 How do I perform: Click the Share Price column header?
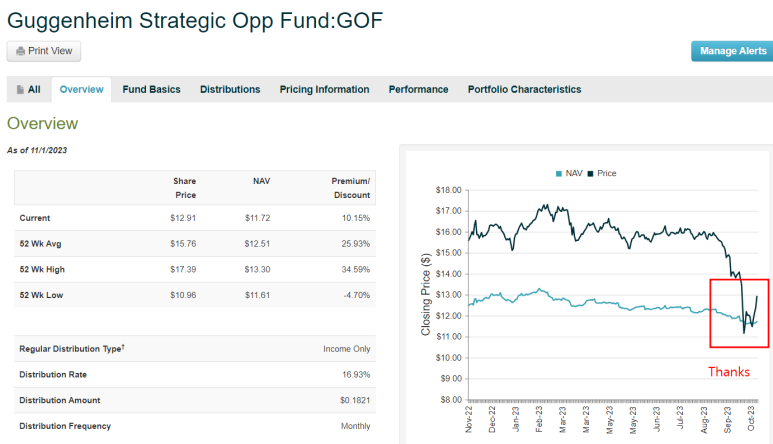point(185,188)
